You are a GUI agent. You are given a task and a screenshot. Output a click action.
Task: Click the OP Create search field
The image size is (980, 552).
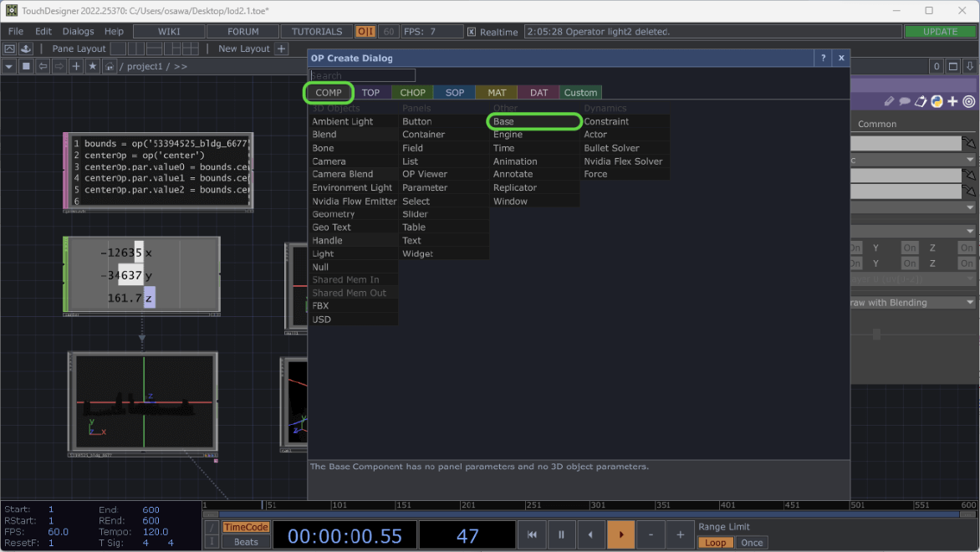(362, 75)
